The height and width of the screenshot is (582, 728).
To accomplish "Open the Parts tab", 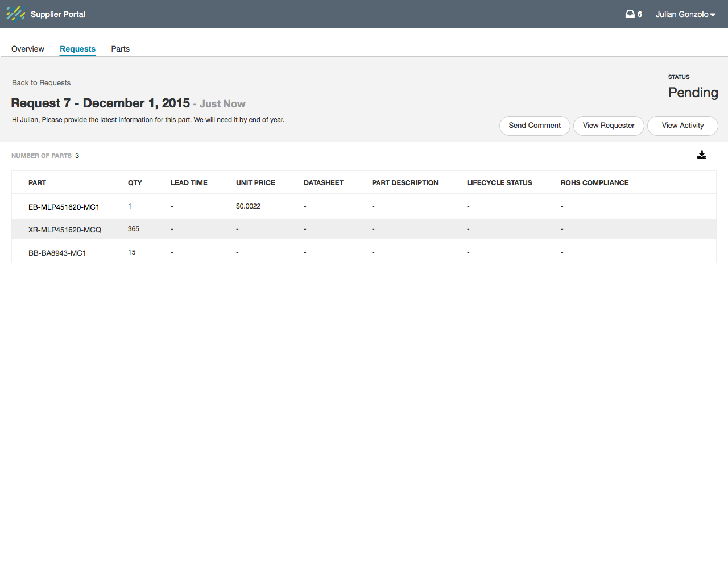I will (x=120, y=49).
